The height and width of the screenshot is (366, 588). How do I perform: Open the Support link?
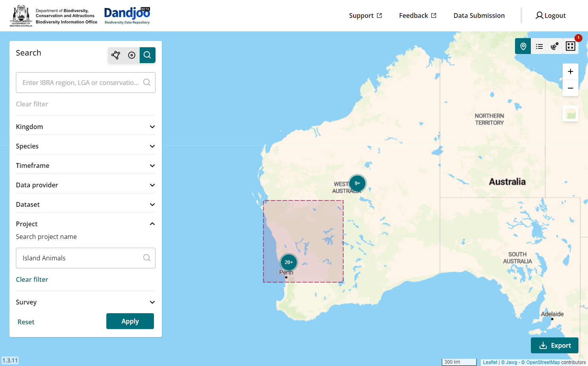[365, 15]
